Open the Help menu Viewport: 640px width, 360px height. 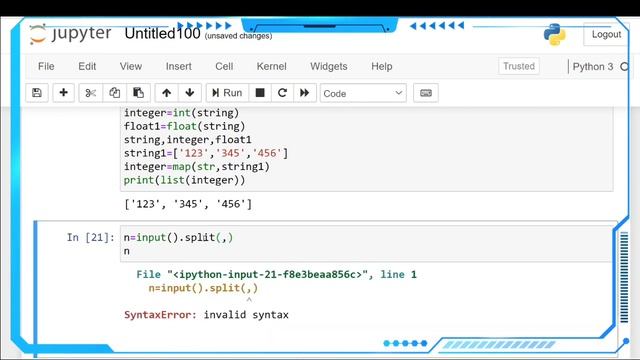tap(382, 66)
